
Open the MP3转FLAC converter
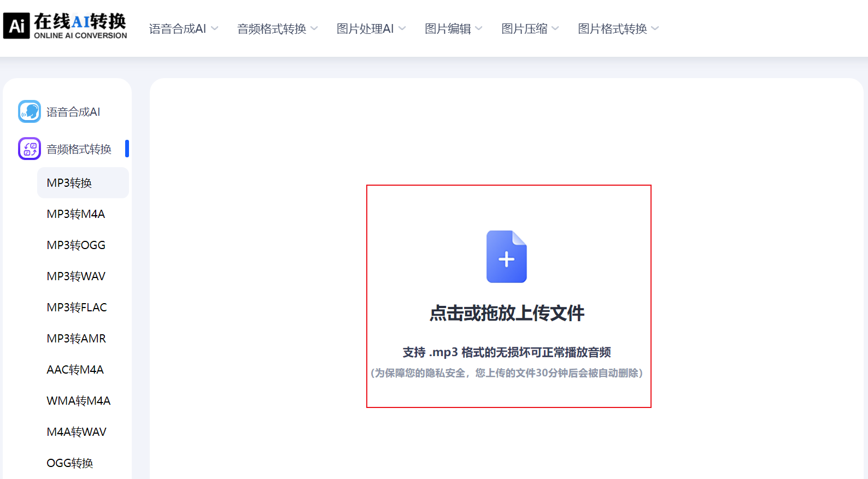pyautogui.click(x=77, y=307)
